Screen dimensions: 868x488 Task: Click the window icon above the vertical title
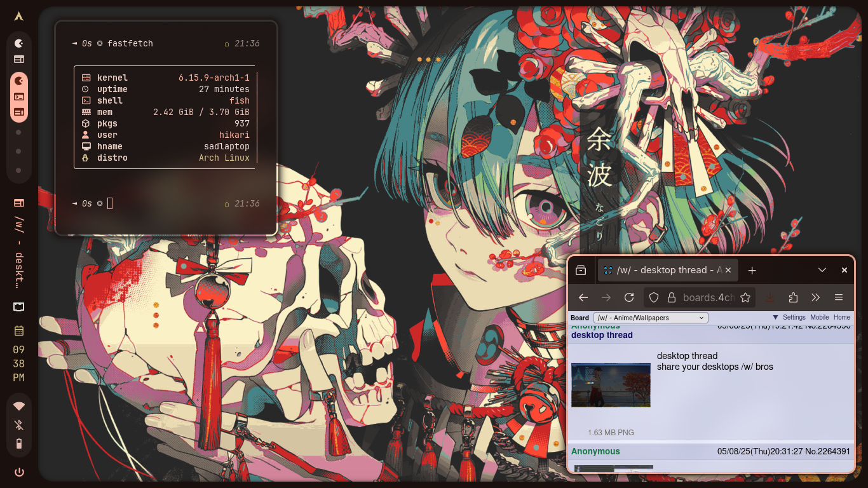tap(19, 203)
